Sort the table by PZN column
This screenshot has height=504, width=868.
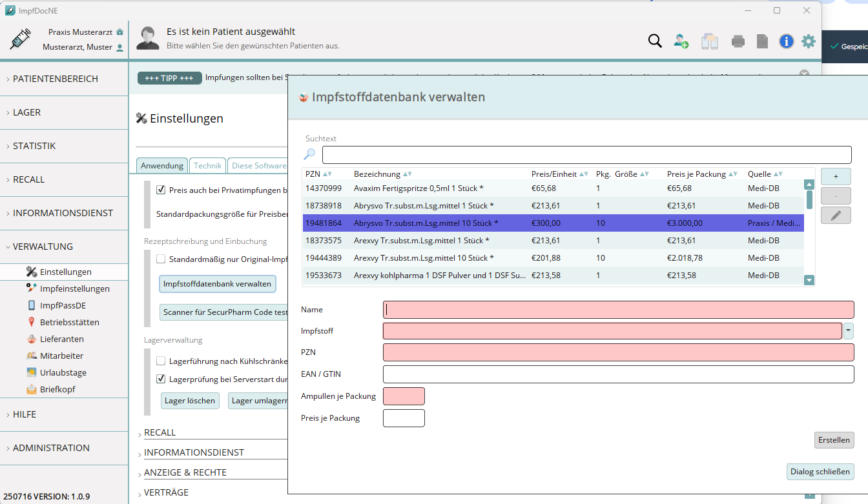pyautogui.click(x=318, y=174)
